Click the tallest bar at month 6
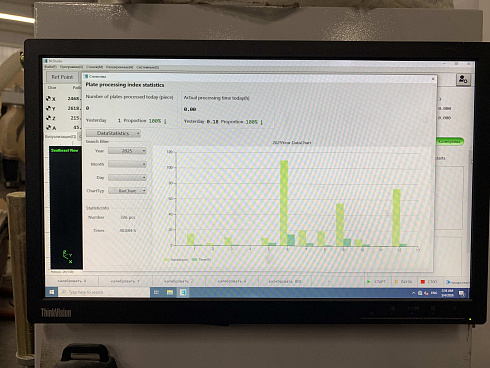The height and width of the screenshot is (368, 490). [x=284, y=203]
